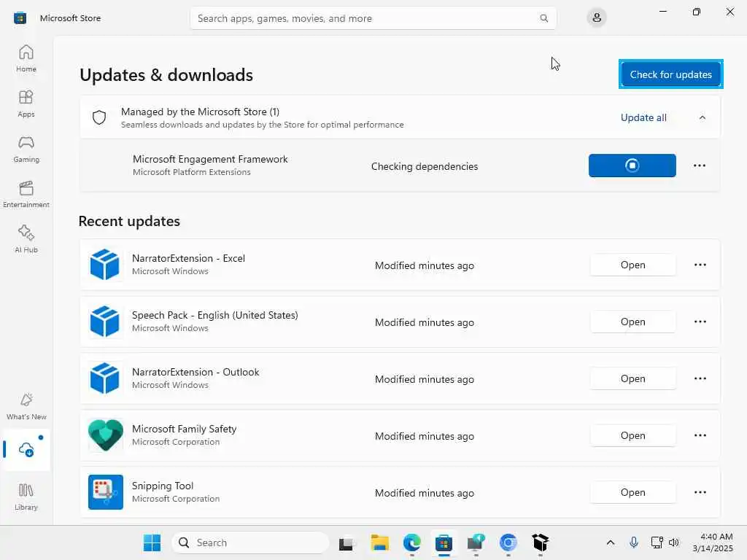Open Microsoft Edge from taskbar
Screen dimensions: 747x560
coord(411,542)
